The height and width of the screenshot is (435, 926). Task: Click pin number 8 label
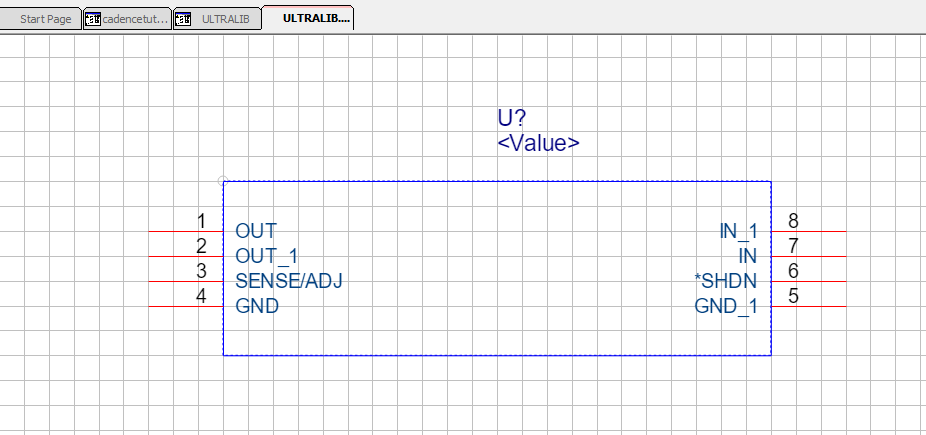(793, 221)
